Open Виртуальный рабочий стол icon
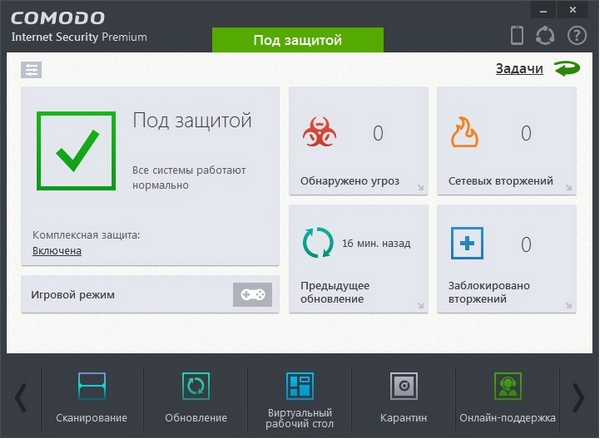This screenshot has height=439, width=600. (299, 386)
